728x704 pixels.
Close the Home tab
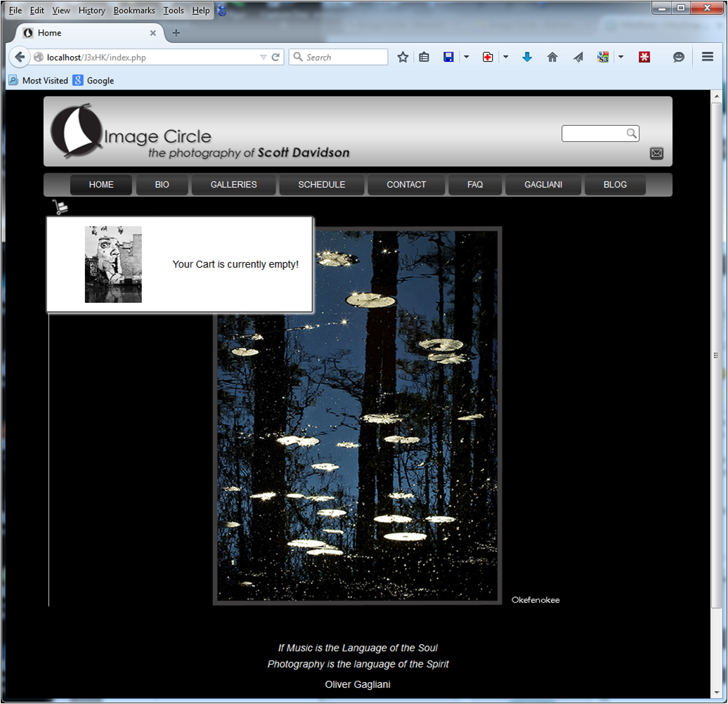[x=152, y=33]
